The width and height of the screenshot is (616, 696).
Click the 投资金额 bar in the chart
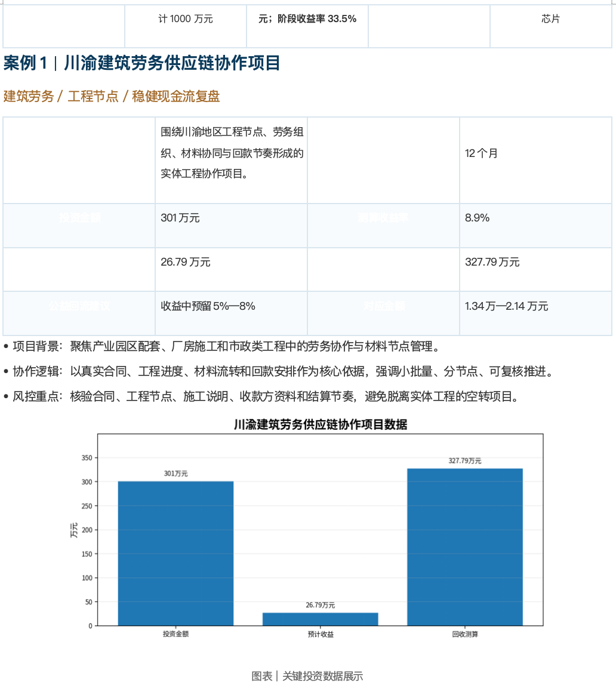click(x=175, y=553)
